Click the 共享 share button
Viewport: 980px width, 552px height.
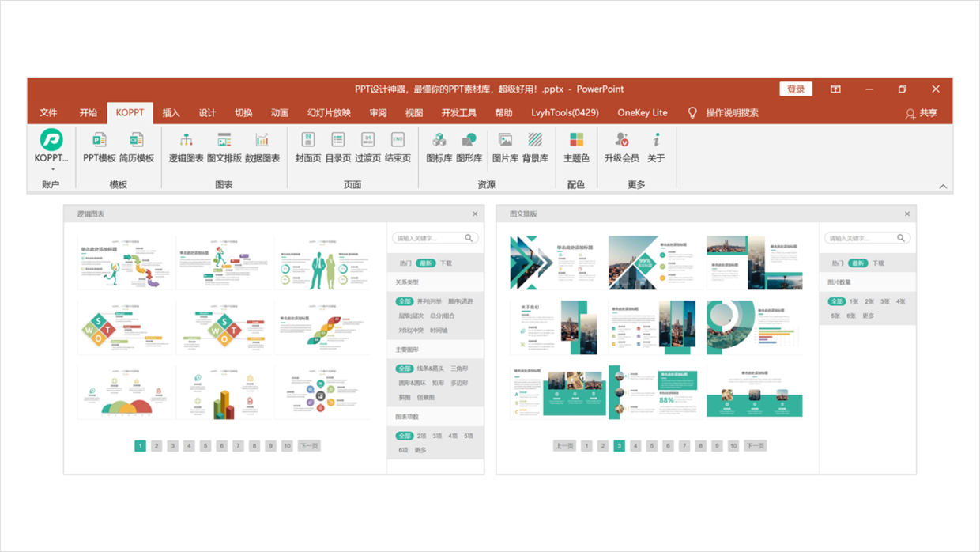coord(922,113)
